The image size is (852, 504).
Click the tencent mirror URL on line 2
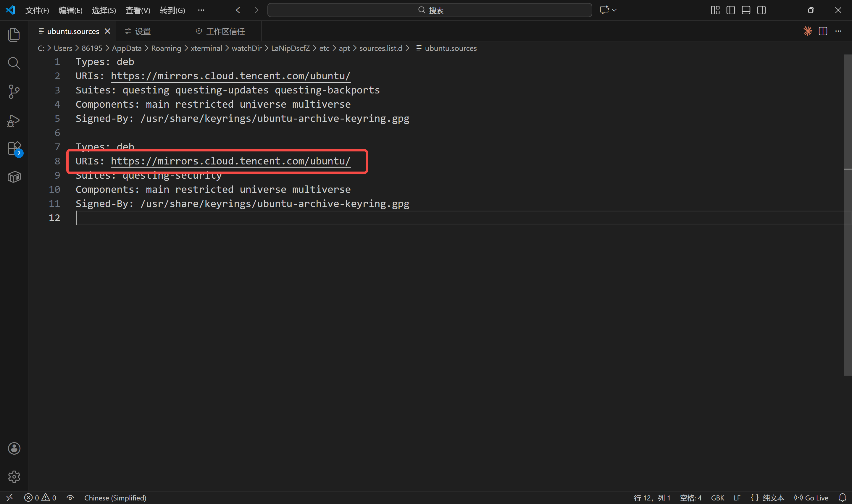(230, 76)
